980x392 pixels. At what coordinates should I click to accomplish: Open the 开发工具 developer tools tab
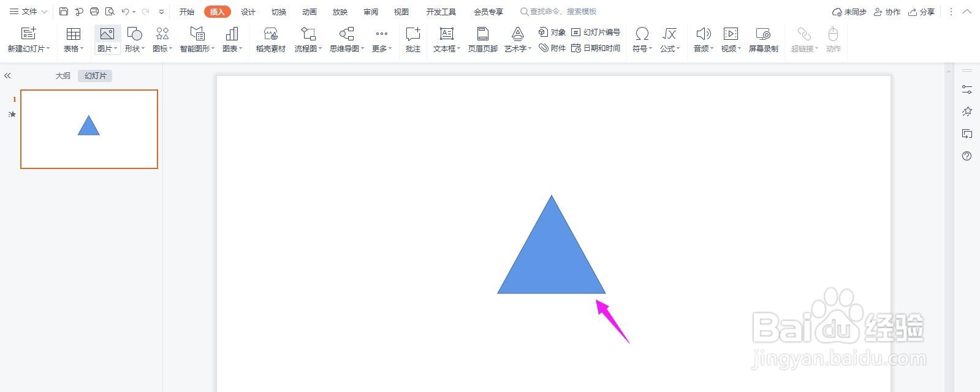click(x=441, y=12)
